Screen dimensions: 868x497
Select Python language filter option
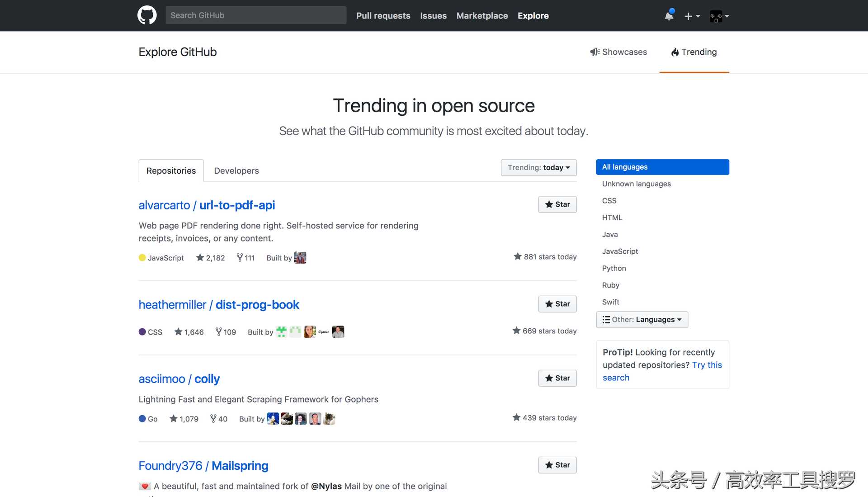click(x=614, y=268)
